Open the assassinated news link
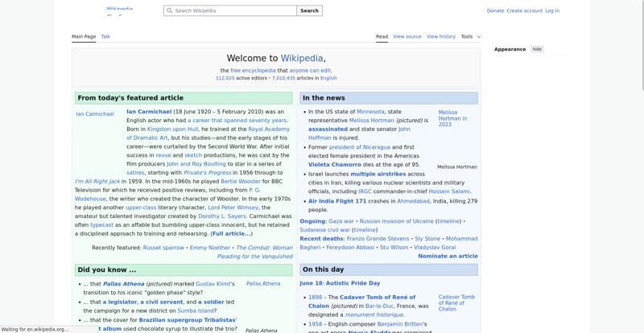 tap(328, 129)
